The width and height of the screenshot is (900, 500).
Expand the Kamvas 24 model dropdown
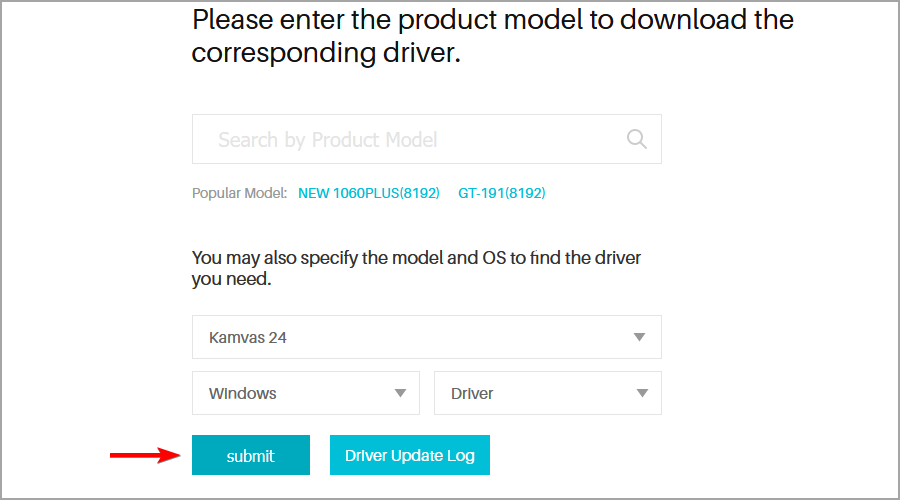(426, 337)
